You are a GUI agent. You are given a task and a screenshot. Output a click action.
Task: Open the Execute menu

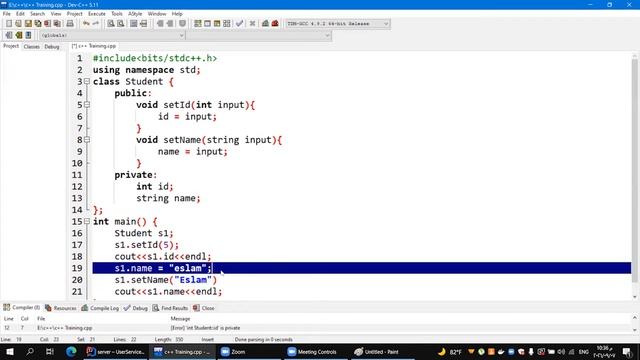[x=97, y=13]
